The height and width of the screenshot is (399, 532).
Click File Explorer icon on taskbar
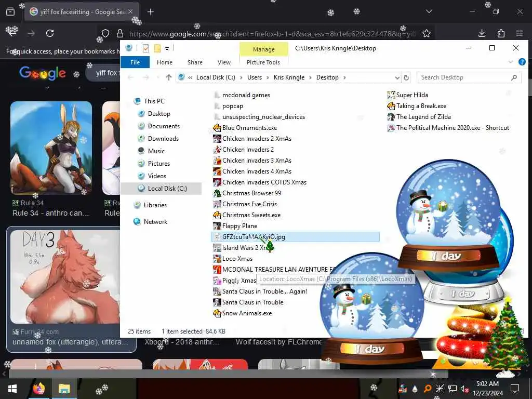pyautogui.click(x=64, y=389)
